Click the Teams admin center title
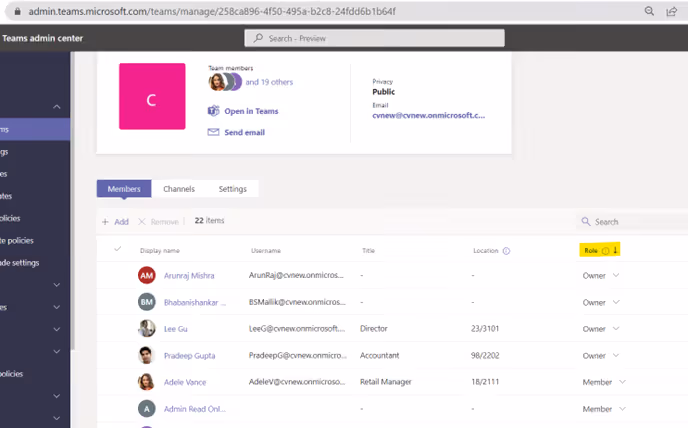 click(43, 38)
